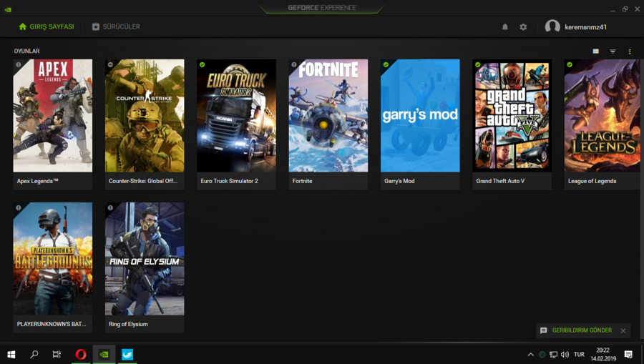Image resolution: width=644 pixels, height=364 pixels.
Task: Open the three-dot more options menu
Action: (630, 51)
